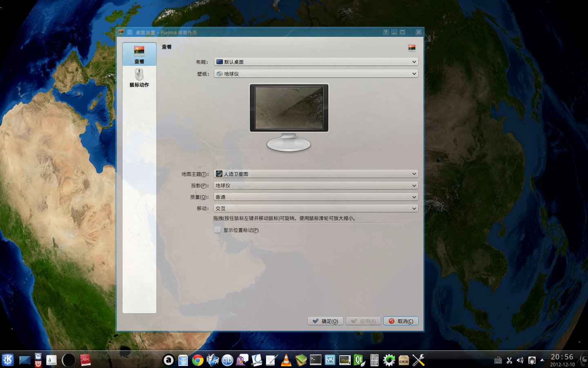Open the green graph activity monitor icon
The height and width of the screenshot is (368, 588).
(345, 360)
